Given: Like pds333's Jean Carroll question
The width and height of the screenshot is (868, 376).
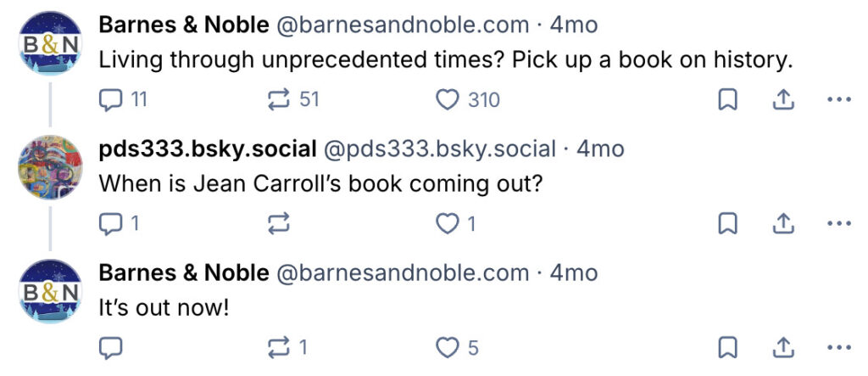Looking at the screenshot, I should click(x=447, y=224).
